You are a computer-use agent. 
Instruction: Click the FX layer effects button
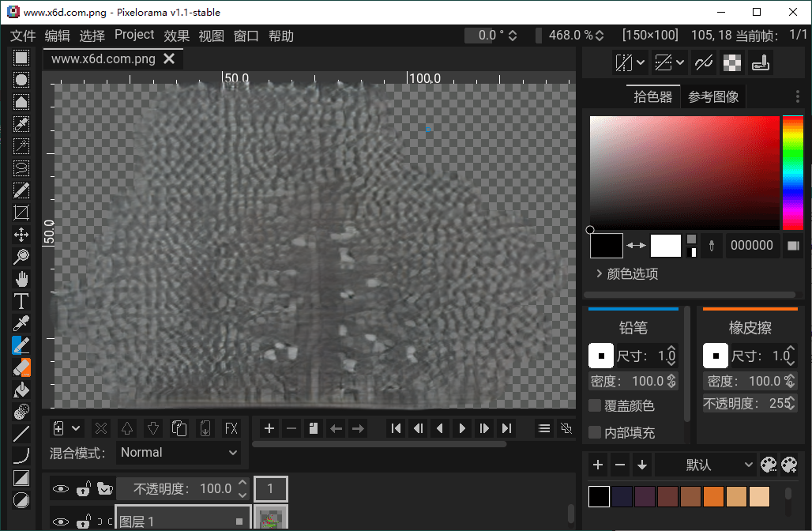[231, 428]
